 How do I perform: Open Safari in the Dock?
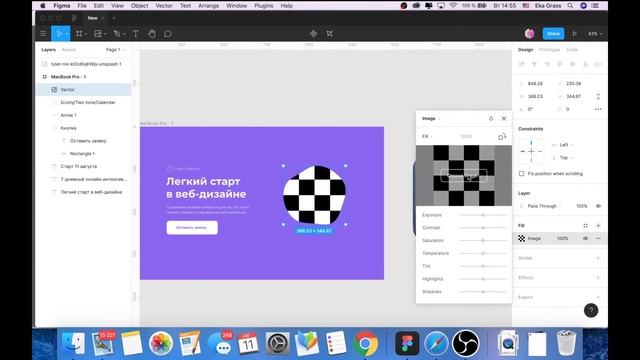tap(436, 343)
